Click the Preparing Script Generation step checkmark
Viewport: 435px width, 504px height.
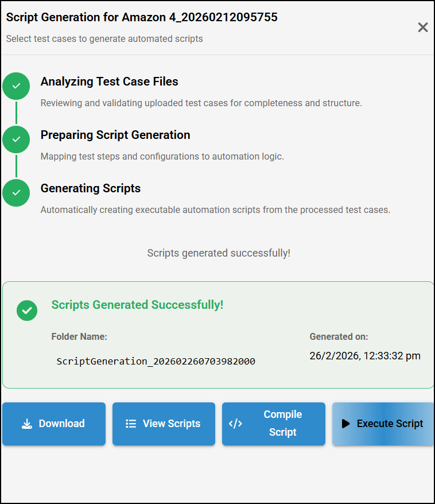click(16, 139)
